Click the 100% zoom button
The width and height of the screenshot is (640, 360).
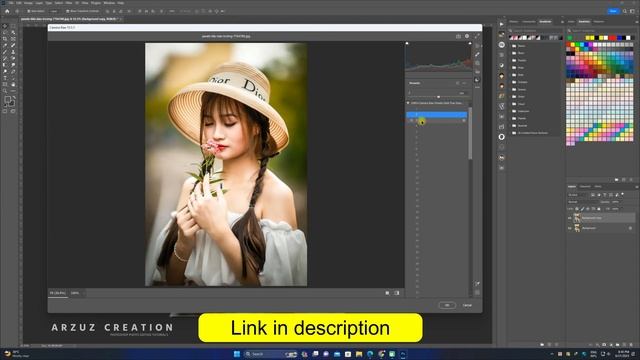[75, 293]
